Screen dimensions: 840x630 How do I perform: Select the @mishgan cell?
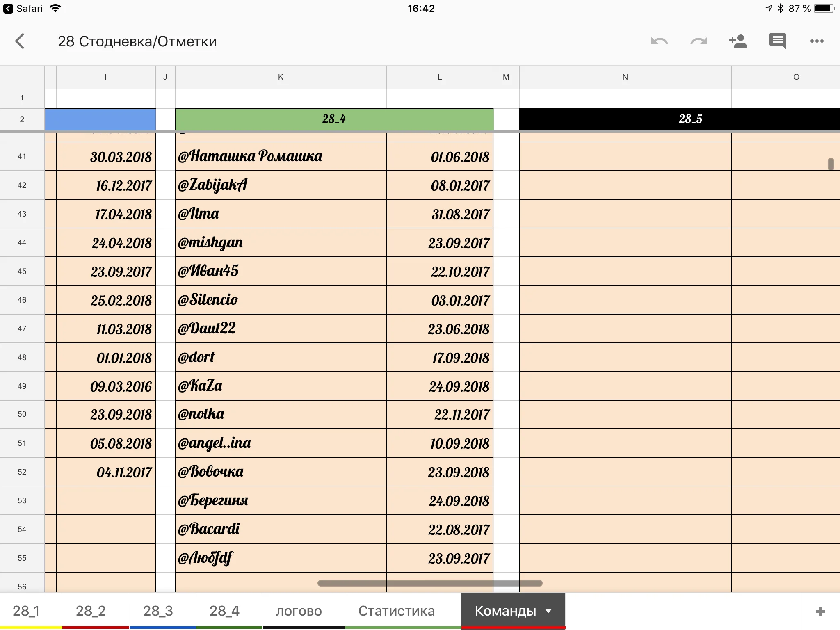(281, 242)
